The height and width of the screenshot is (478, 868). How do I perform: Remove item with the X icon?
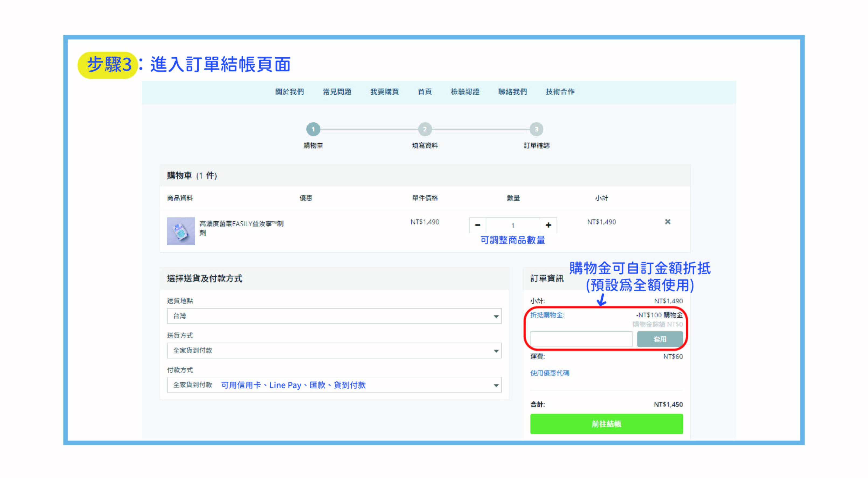coord(668,222)
